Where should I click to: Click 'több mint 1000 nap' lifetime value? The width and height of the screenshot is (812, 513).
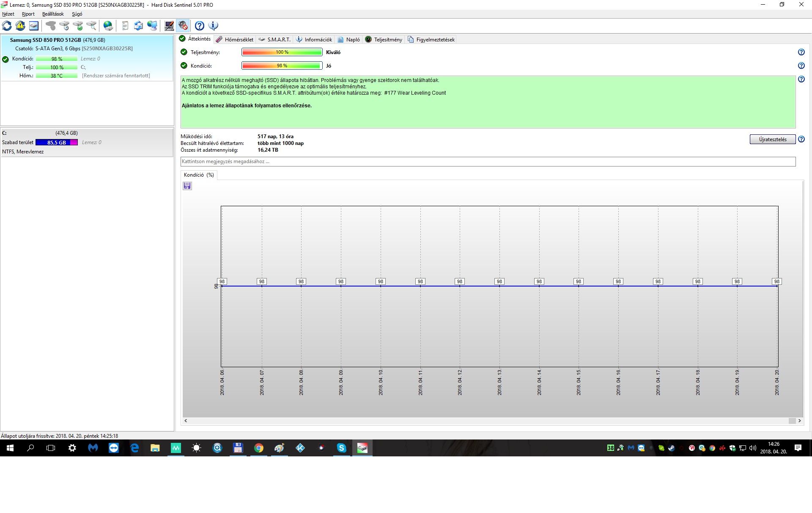click(x=280, y=143)
